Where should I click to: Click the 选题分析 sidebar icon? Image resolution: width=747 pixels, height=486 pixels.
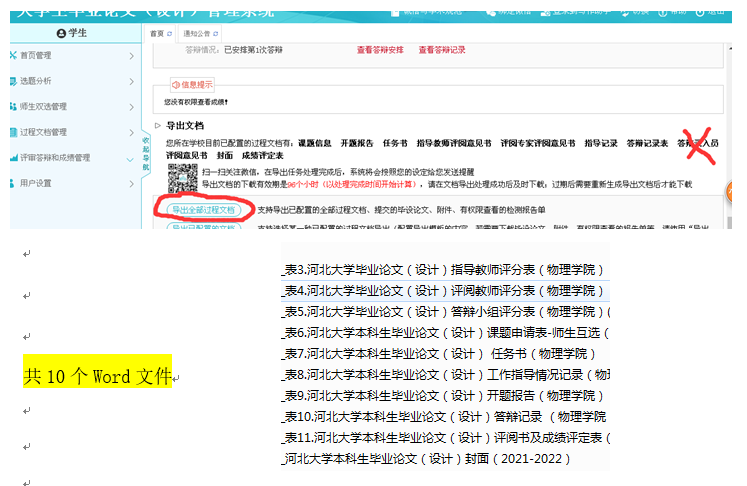click(13, 80)
